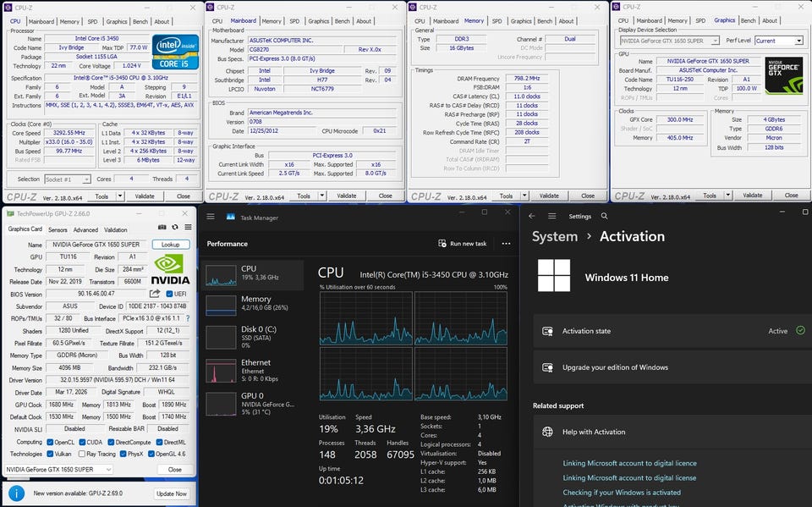
Task: Click the BIOS version share/export icon
Action: tap(155, 294)
